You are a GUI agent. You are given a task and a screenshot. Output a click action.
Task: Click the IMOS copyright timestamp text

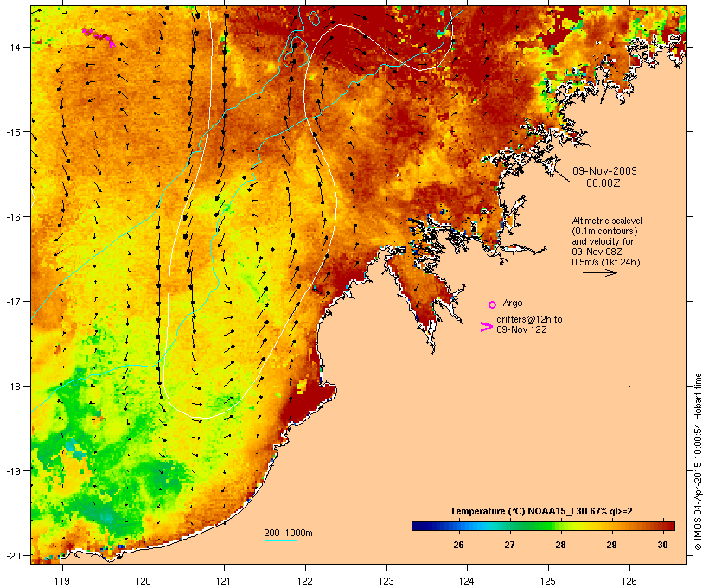[x=698, y=462]
